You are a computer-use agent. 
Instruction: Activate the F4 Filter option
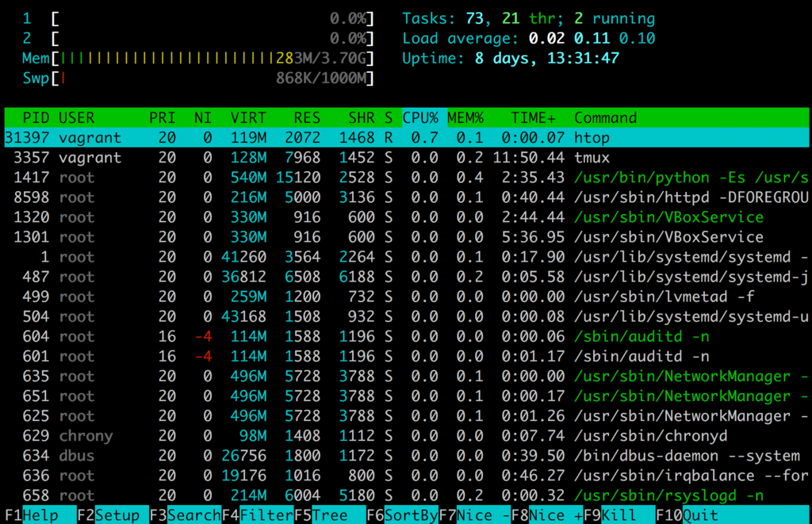pos(258,515)
